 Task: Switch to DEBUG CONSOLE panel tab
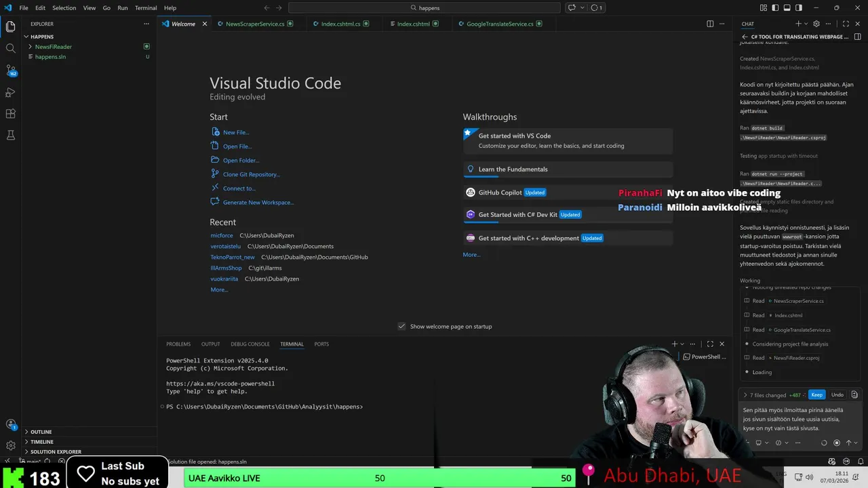coord(250,344)
